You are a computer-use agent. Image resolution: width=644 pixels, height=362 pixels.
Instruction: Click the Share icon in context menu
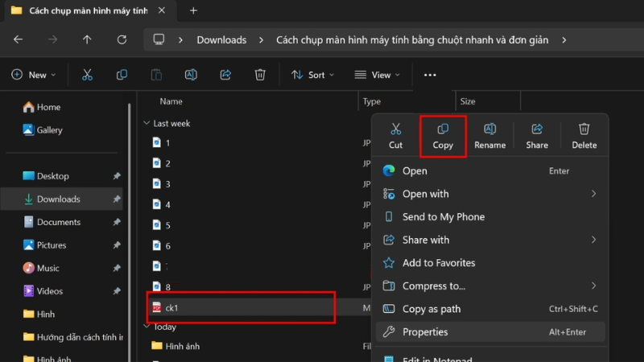(537, 135)
